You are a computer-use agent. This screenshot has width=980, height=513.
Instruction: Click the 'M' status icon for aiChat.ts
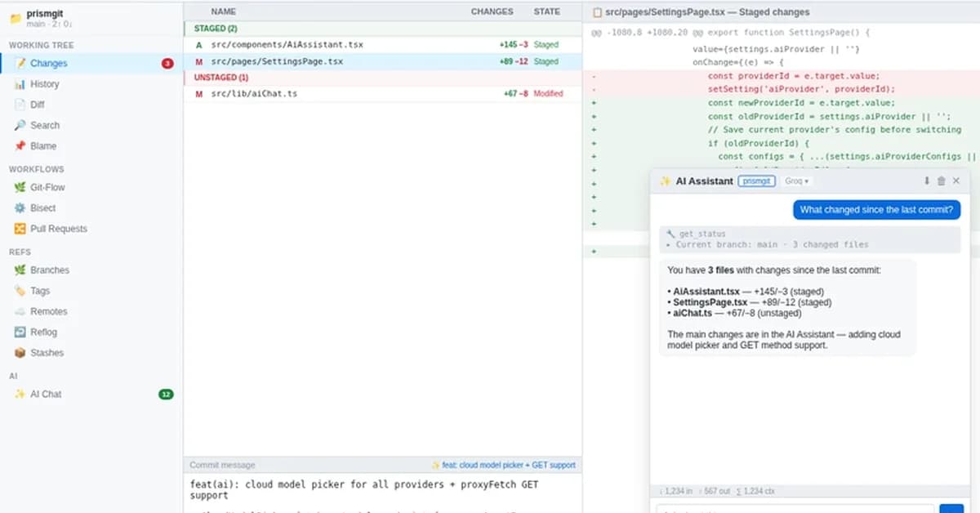click(198, 94)
